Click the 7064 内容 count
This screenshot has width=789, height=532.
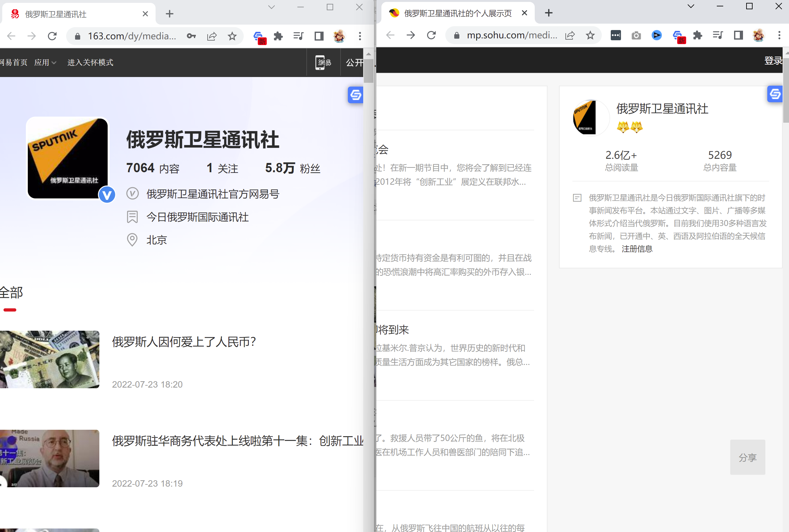(153, 168)
